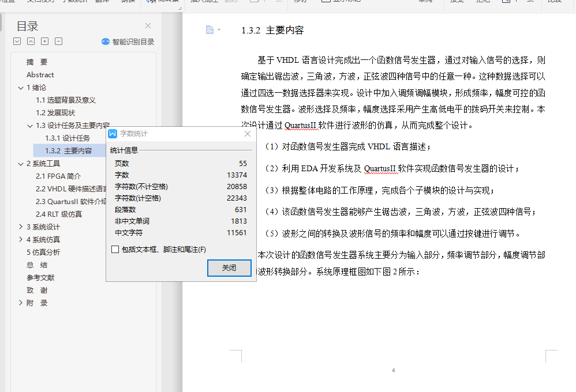
Task: Collapse the 1 绪论 outline node
Action: tap(21, 88)
